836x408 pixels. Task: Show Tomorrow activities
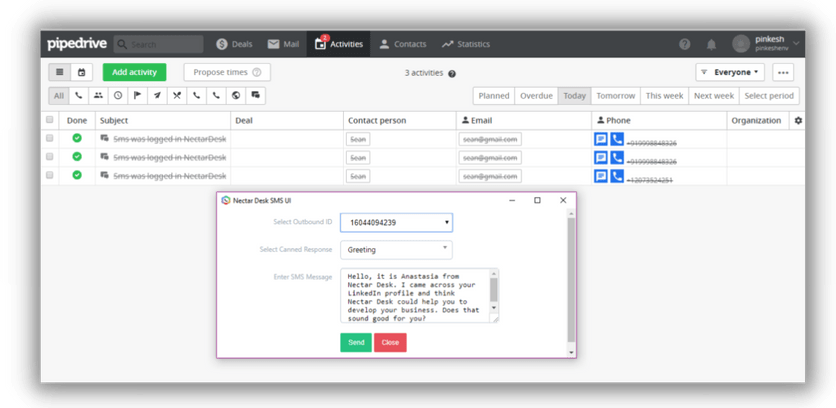point(615,96)
